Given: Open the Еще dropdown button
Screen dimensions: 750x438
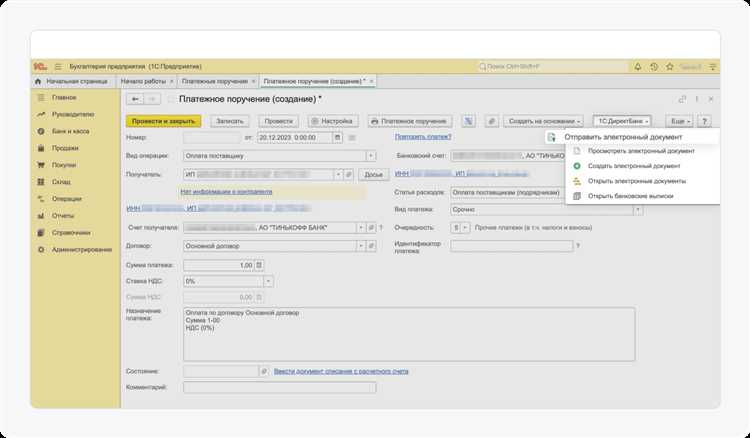Looking at the screenshot, I should [x=679, y=121].
